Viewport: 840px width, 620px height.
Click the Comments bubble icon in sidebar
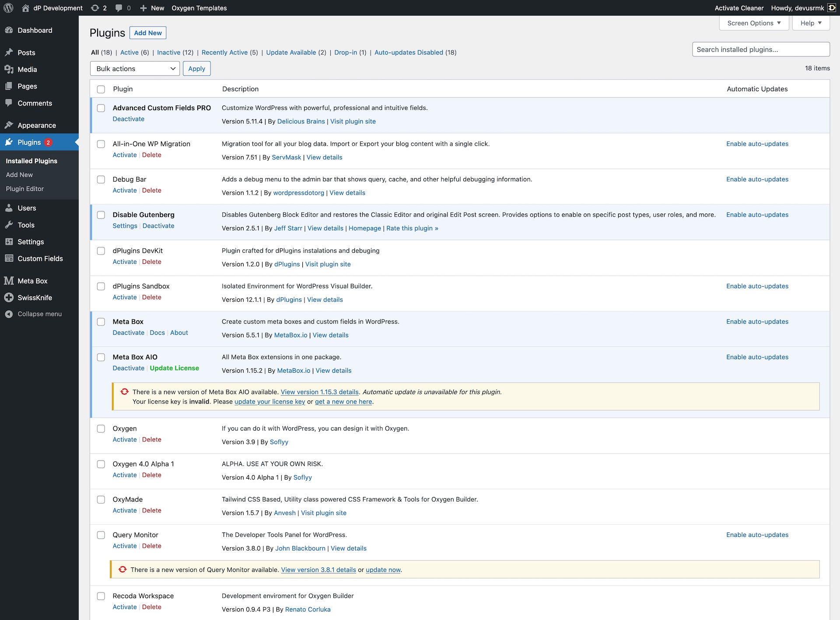[9, 103]
